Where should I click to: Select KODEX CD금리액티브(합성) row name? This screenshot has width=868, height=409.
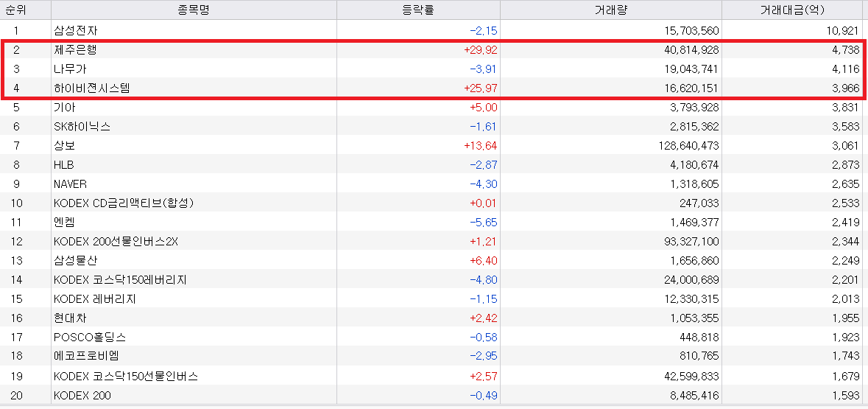tap(124, 203)
